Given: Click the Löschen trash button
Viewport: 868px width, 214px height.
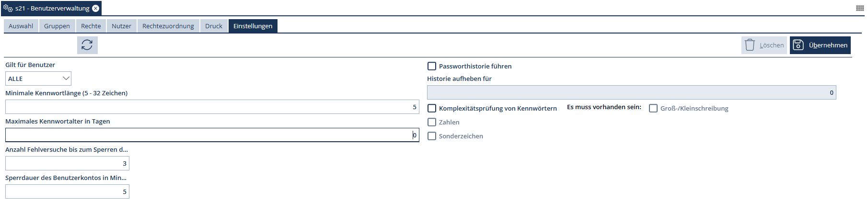Looking at the screenshot, I should point(764,45).
